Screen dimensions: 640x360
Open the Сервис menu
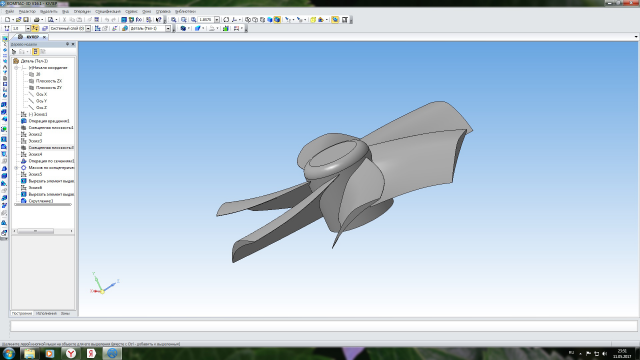point(131,11)
